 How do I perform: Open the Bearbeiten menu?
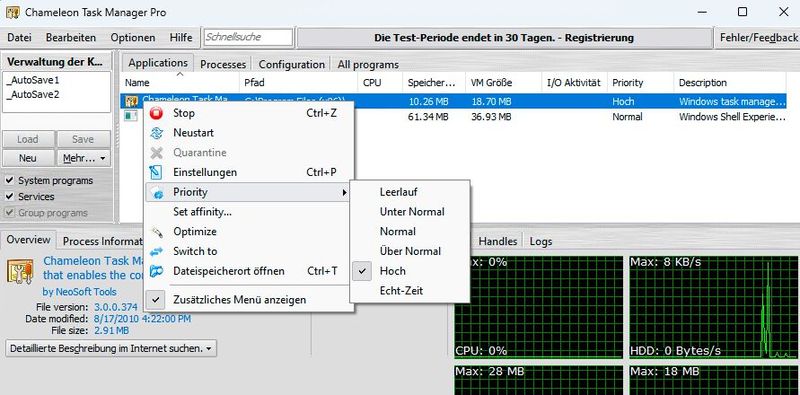[x=71, y=38]
